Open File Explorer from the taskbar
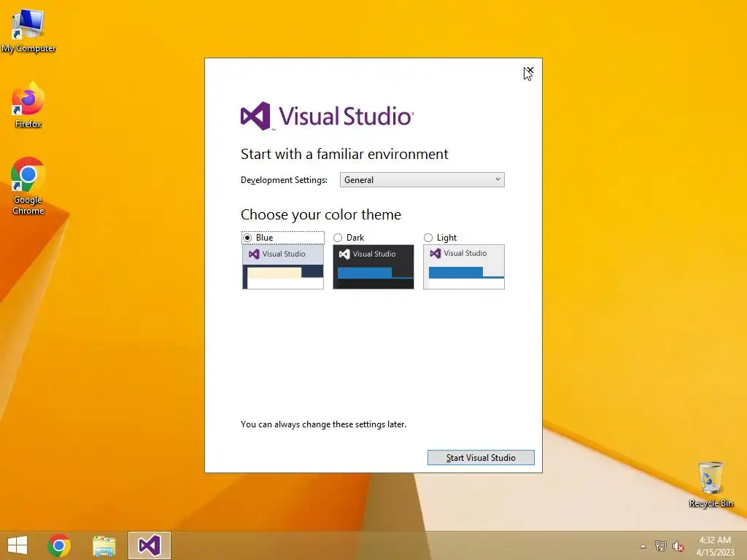The image size is (747, 560). (104, 545)
